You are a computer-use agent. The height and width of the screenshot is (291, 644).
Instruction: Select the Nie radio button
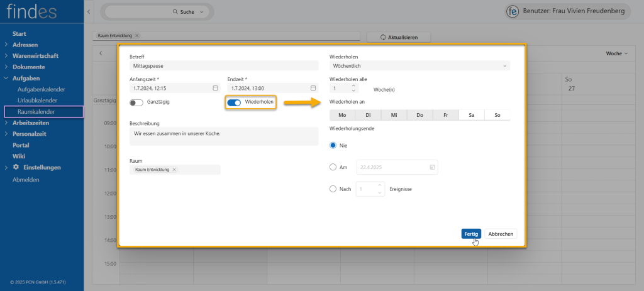coord(333,145)
